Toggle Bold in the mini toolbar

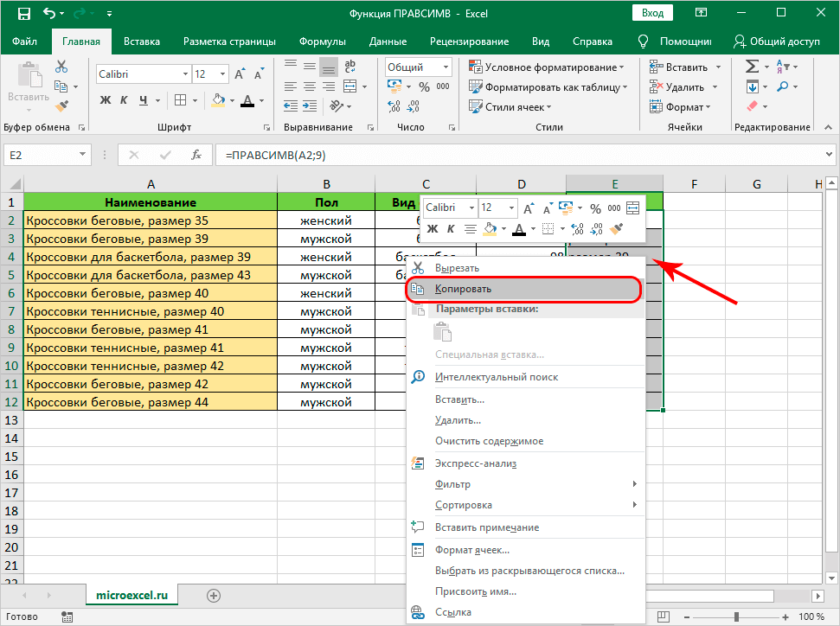pos(433,229)
